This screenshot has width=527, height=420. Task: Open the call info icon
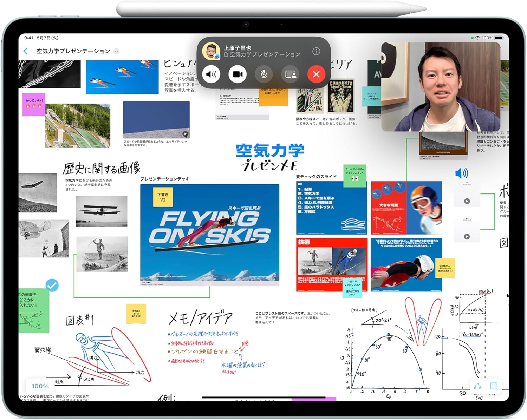(x=316, y=51)
